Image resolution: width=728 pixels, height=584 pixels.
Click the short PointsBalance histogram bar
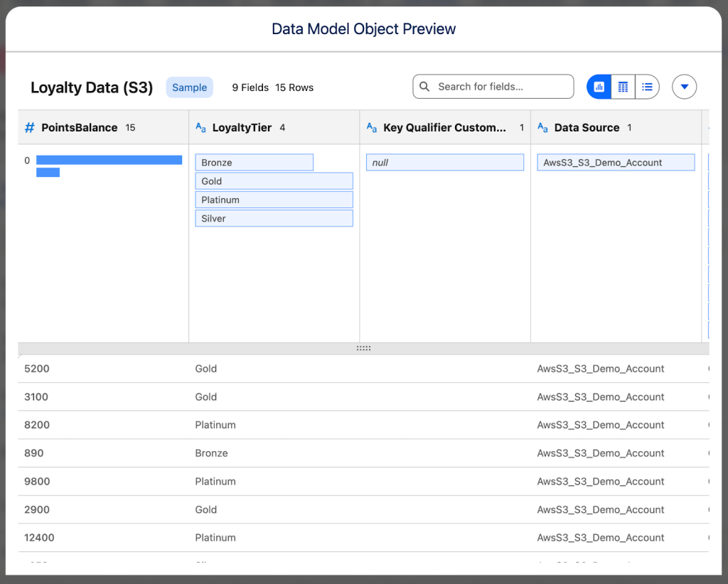[48, 173]
